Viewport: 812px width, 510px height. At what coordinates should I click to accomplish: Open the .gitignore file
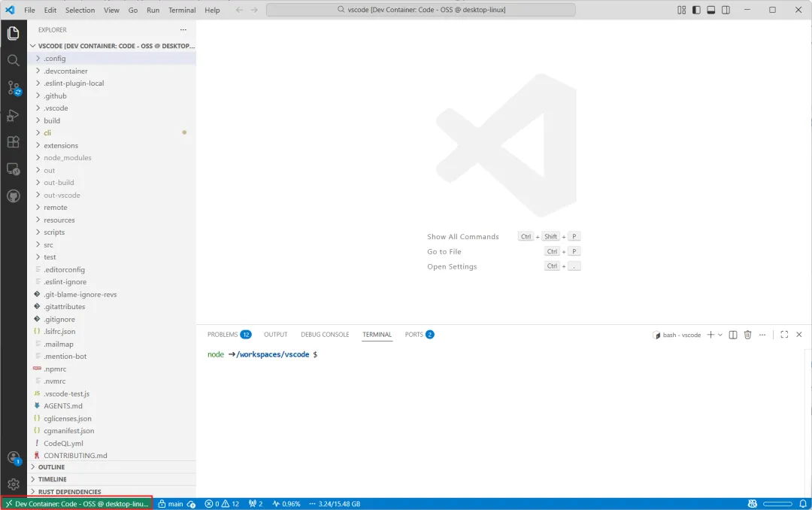[x=111, y=320]
